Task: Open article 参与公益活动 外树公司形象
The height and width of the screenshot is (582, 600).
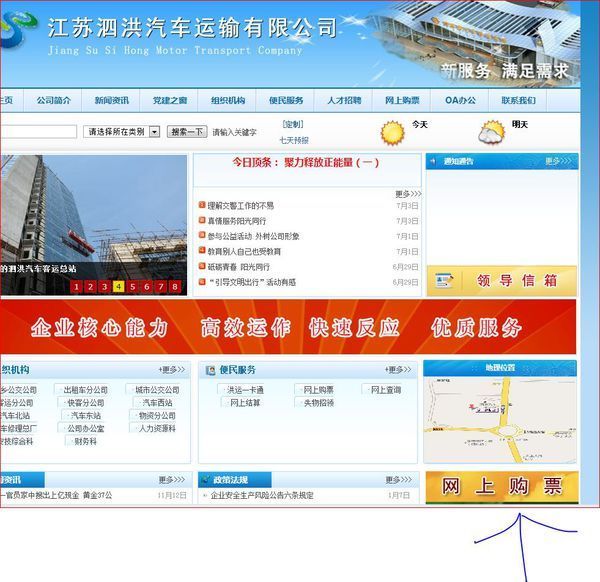Action: tap(253, 236)
